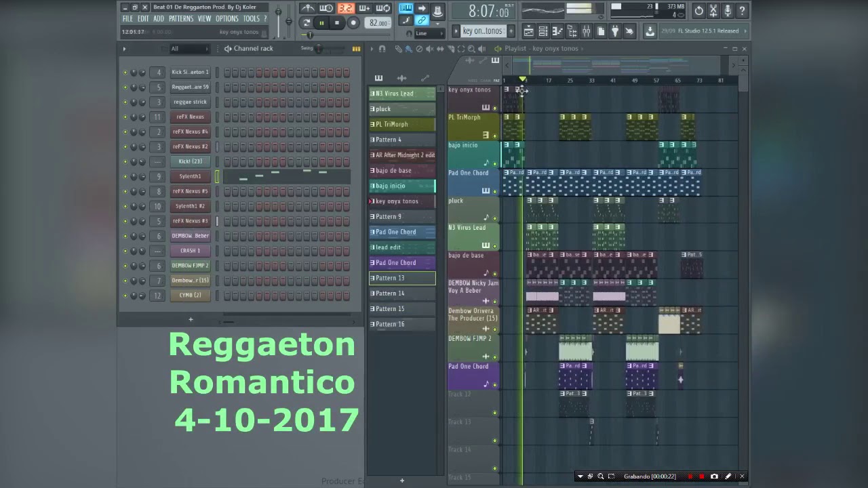Viewport: 868px width, 488px height.
Task: Select the Playlist slip tool
Action: coord(440,49)
